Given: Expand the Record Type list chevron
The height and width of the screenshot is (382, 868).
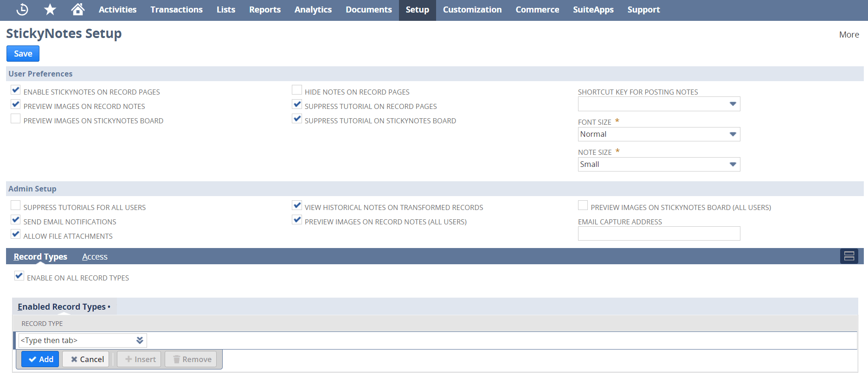Looking at the screenshot, I should click(x=140, y=340).
